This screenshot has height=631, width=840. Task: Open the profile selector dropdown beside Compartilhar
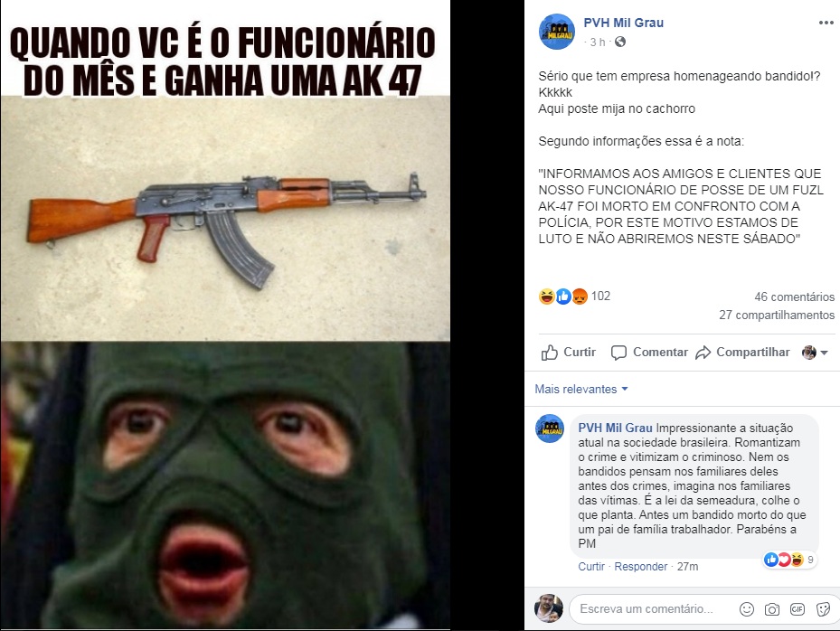(815, 352)
